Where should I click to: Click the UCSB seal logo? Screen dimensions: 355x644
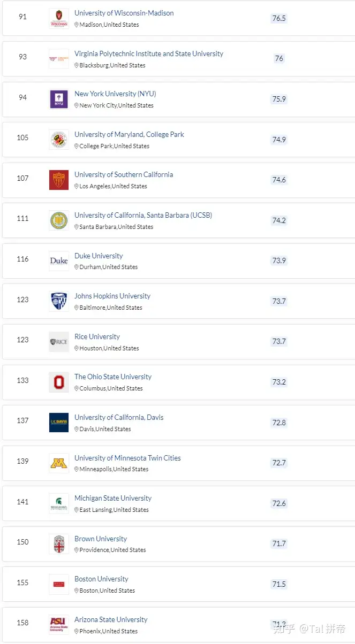(59, 220)
